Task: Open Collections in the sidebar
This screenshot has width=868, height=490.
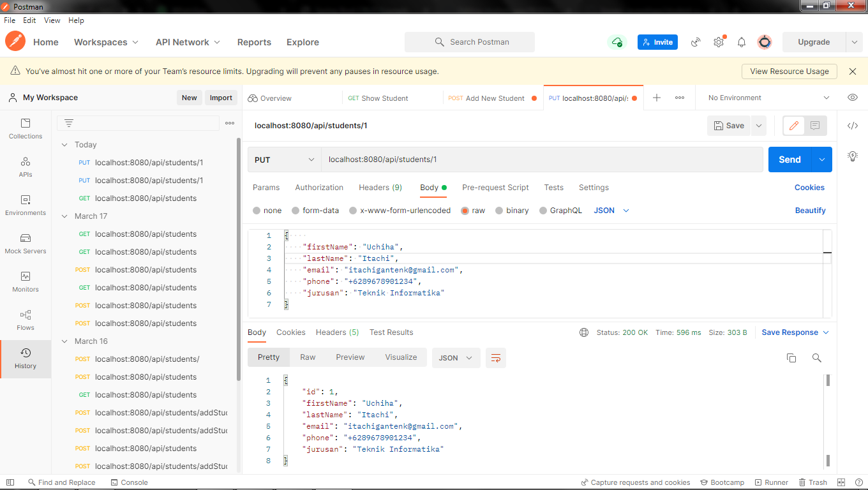Action: point(26,128)
